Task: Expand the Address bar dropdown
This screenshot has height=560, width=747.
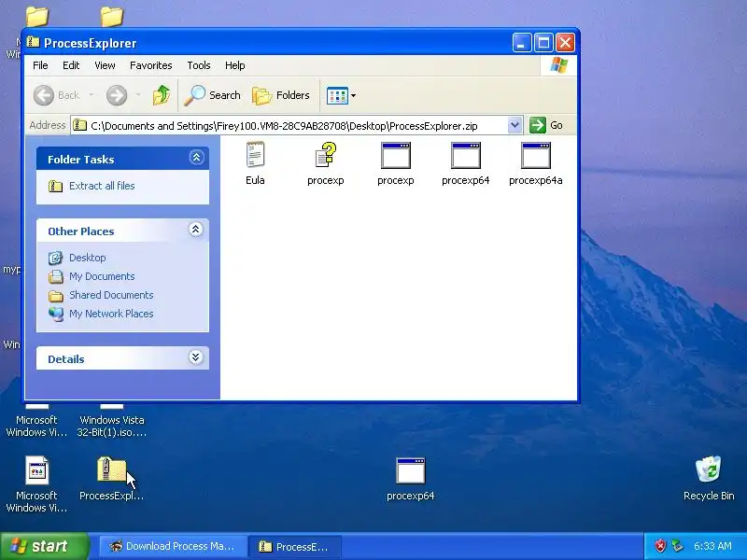Action: 514,125
